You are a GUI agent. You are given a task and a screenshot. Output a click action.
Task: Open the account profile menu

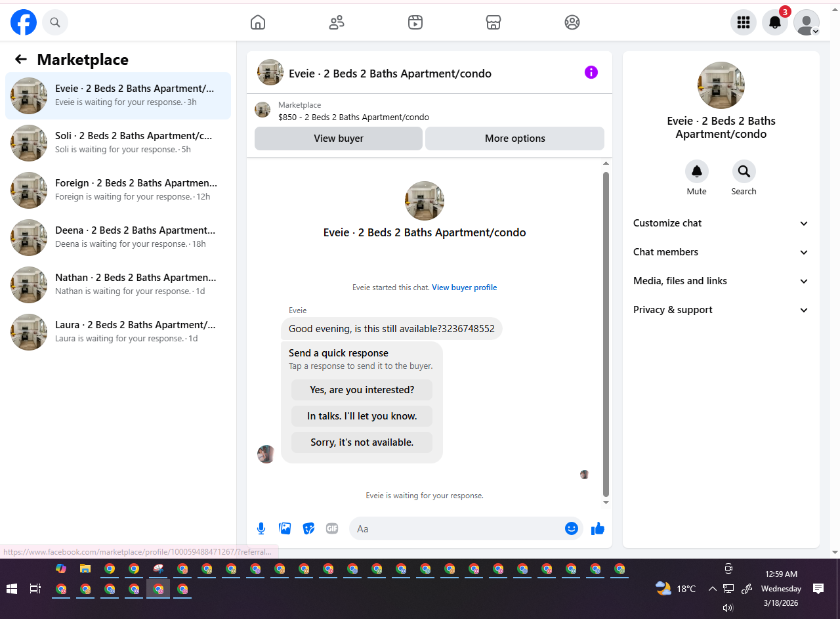[x=807, y=22]
